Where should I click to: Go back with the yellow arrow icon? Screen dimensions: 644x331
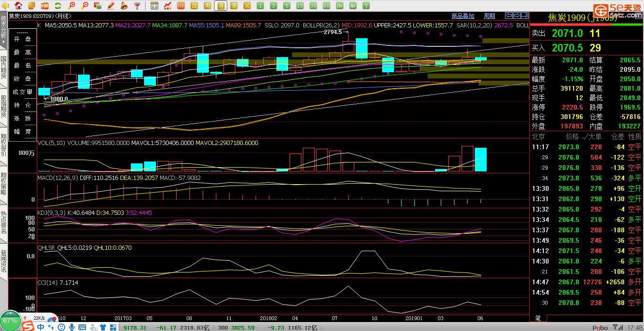pyautogui.click(x=5, y=6)
